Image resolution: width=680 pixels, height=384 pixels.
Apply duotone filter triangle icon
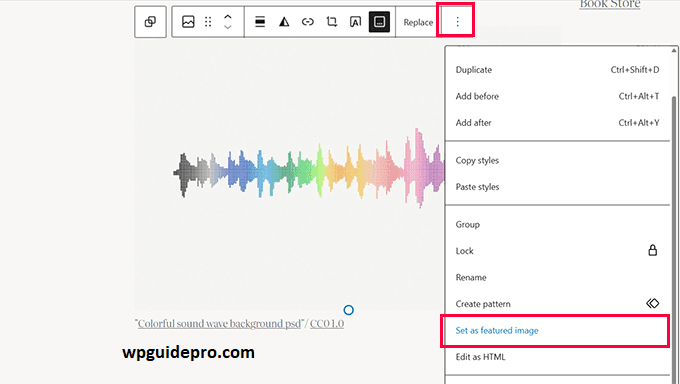pos(284,22)
